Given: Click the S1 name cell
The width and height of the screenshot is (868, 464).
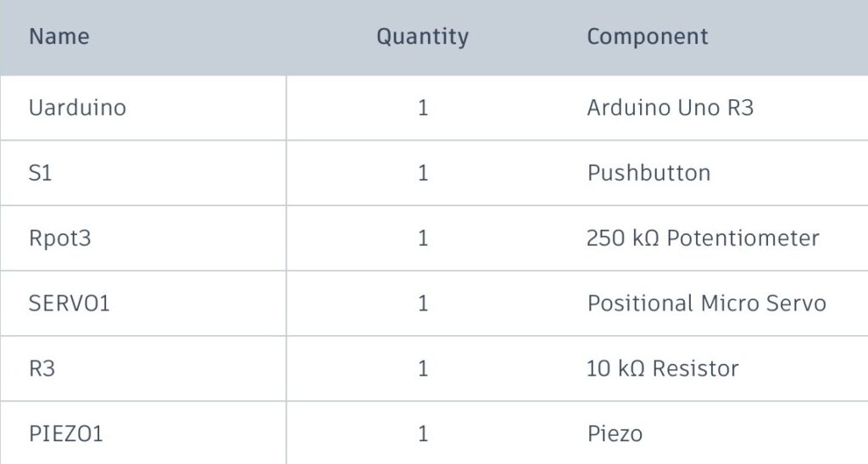Looking at the screenshot, I should tap(41, 173).
